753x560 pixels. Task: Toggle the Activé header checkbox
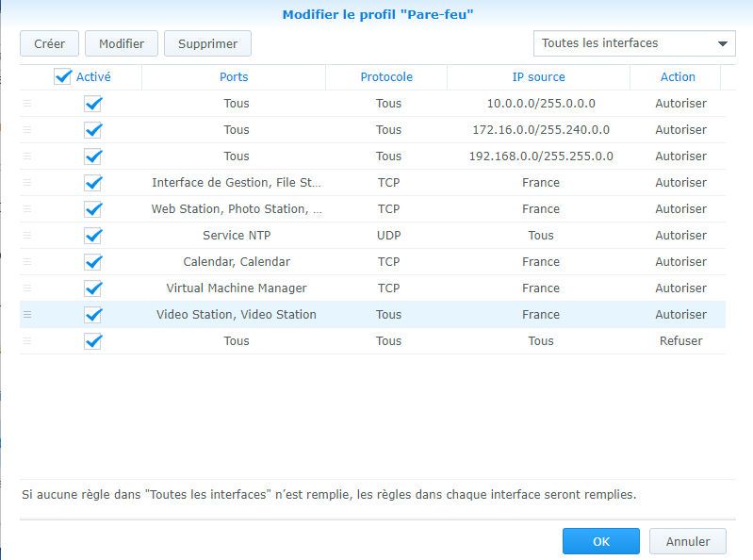pyautogui.click(x=63, y=77)
